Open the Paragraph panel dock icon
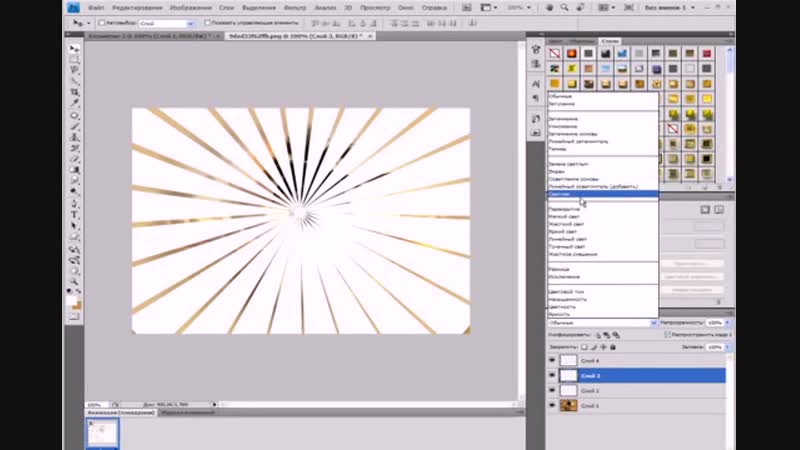The image size is (800, 450). coord(536,98)
